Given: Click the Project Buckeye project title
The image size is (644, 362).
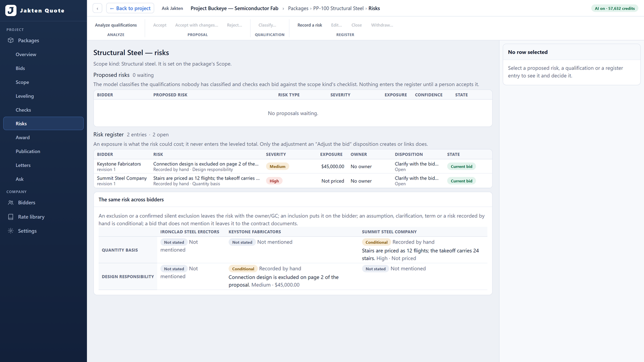Looking at the screenshot, I should tap(234, 8).
